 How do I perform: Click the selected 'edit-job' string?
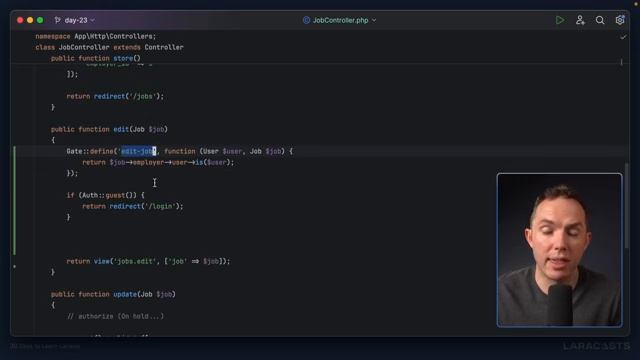[138, 151]
